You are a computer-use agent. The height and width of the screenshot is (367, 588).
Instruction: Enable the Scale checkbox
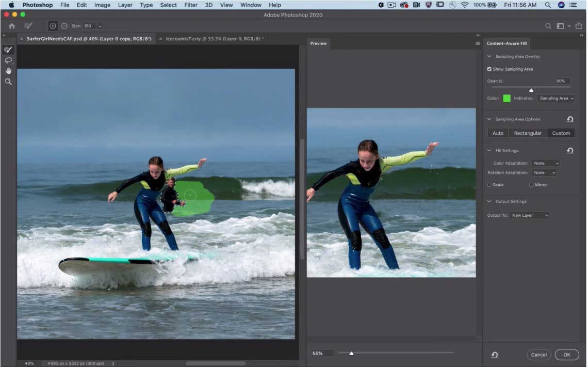click(489, 185)
